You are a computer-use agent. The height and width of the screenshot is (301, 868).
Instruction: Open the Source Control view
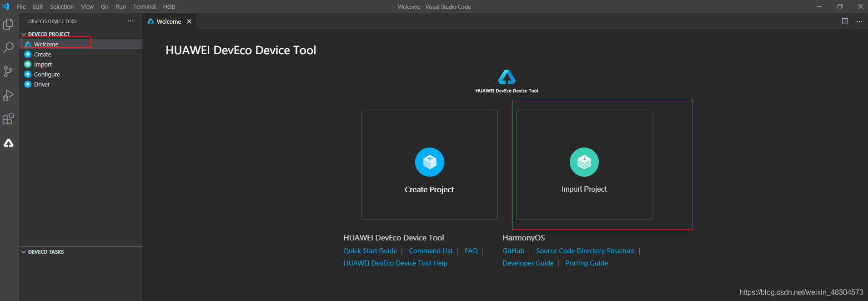tap(8, 71)
